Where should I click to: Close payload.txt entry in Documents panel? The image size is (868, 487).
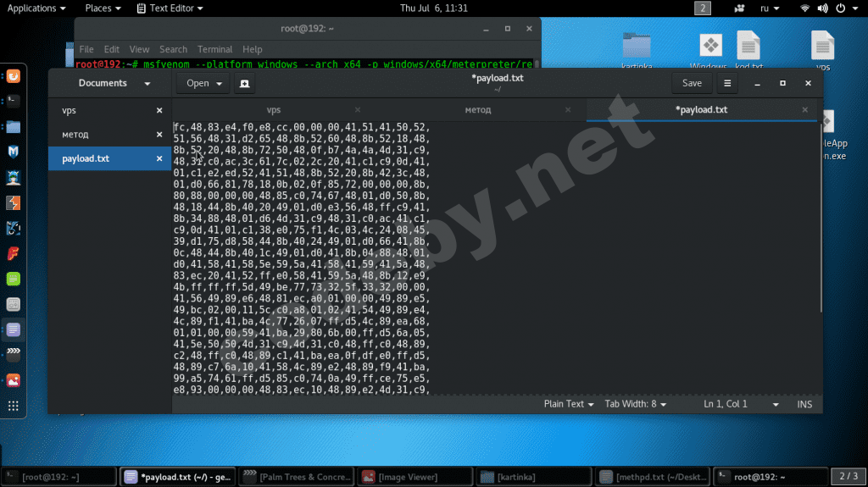pyautogui.click(x=159, y=159)
